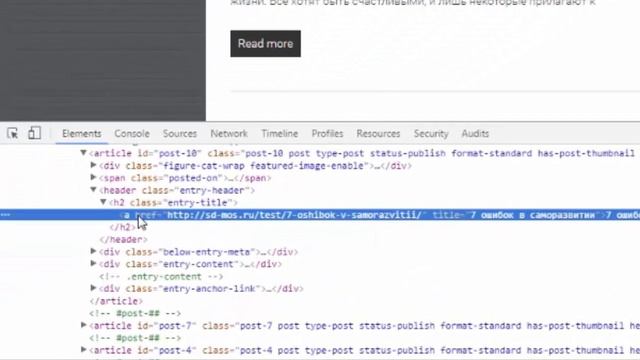Switch to the Console tab

[x=132, y=134]
